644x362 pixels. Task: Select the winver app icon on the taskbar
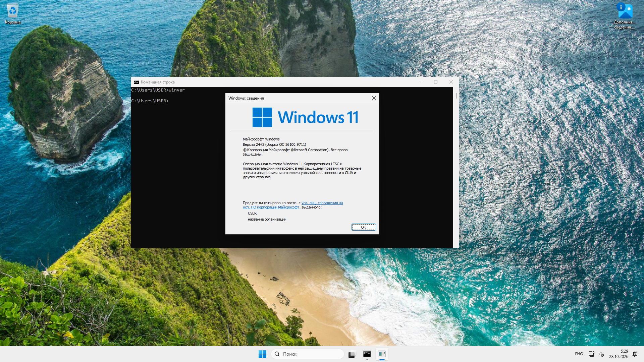382,354
